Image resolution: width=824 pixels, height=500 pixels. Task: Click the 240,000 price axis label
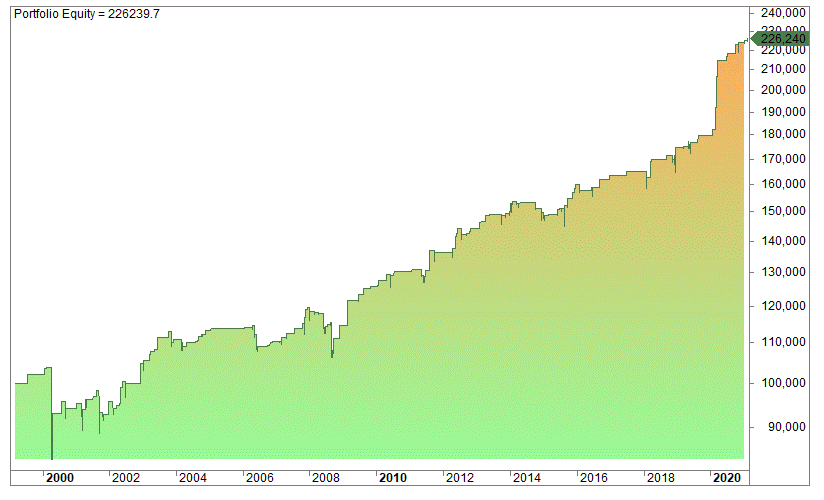click(784, 13)
